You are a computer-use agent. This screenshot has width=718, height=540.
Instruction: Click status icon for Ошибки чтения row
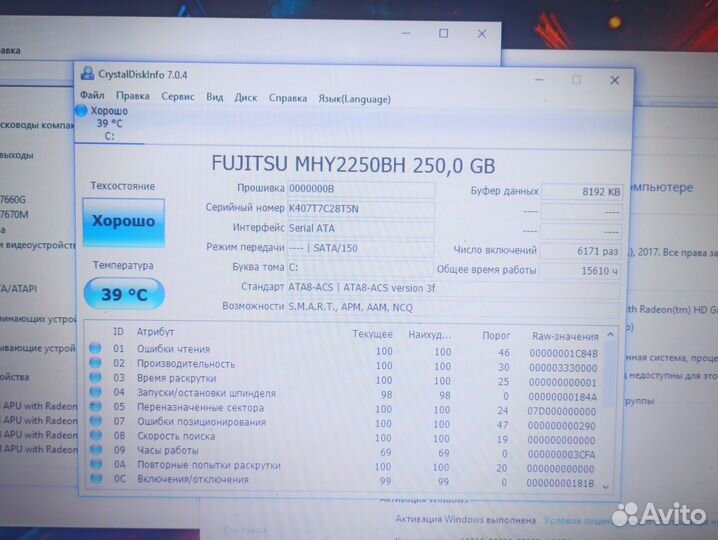[x=95, y=348]
